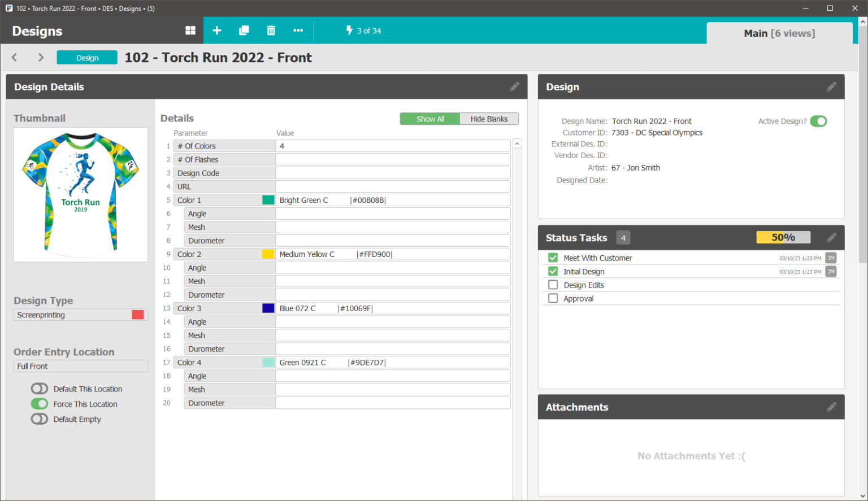Navigate to the next record
This screenshot has width=868, height=501.
[40, 57]
